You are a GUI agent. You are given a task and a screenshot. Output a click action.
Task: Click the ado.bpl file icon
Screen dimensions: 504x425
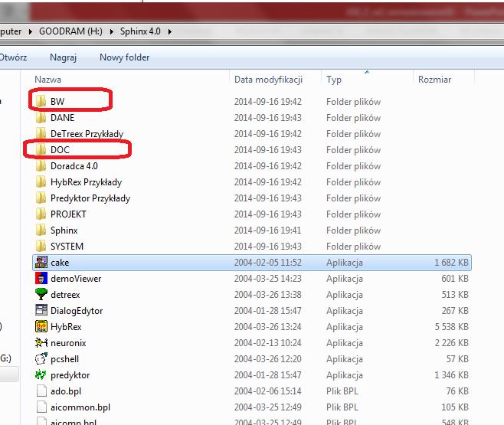pos(41,391)
